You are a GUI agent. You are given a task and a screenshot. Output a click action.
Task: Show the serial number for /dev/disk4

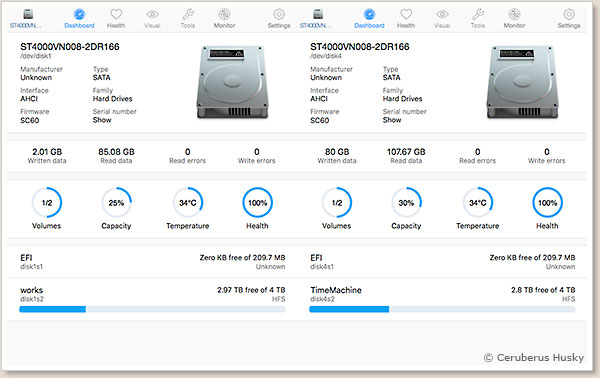(x=392, y=120)
